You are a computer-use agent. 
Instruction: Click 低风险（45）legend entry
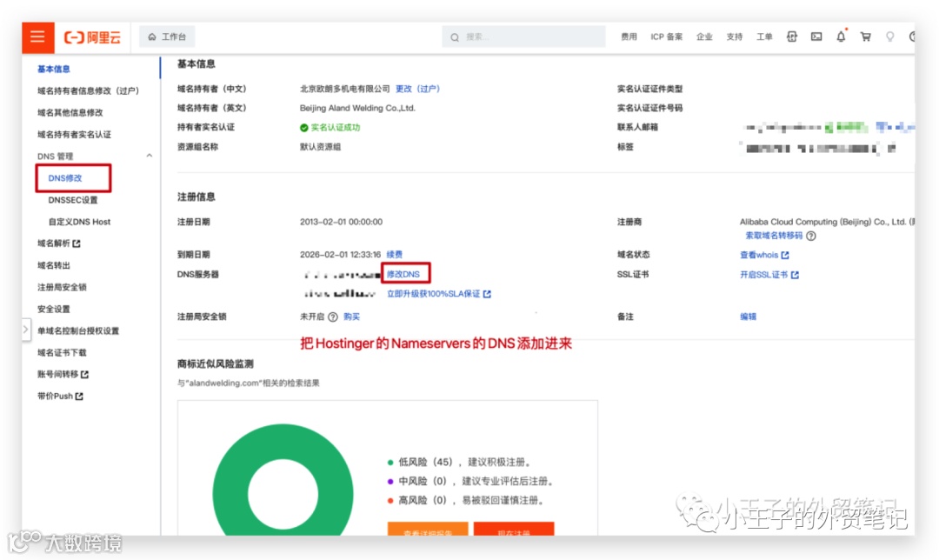click(x=459, y=462)
